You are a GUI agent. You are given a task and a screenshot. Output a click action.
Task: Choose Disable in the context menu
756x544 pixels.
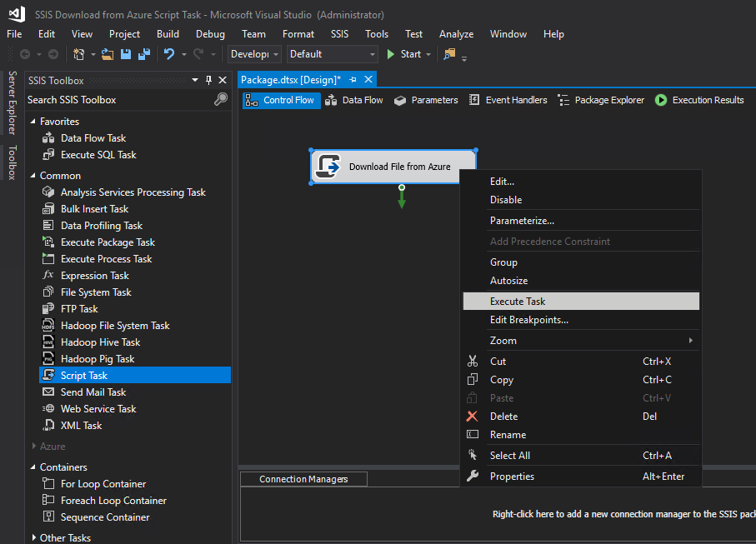click(x=581, y=199)
